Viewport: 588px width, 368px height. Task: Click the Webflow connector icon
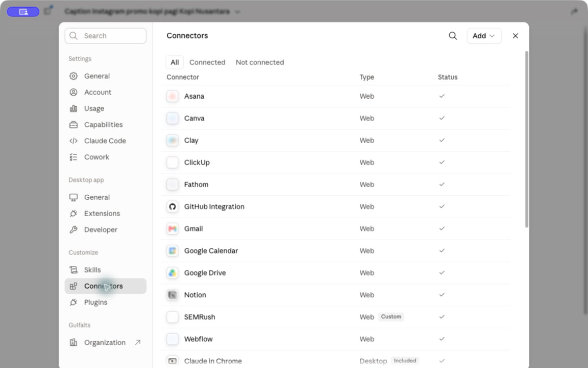coord(172,339)
